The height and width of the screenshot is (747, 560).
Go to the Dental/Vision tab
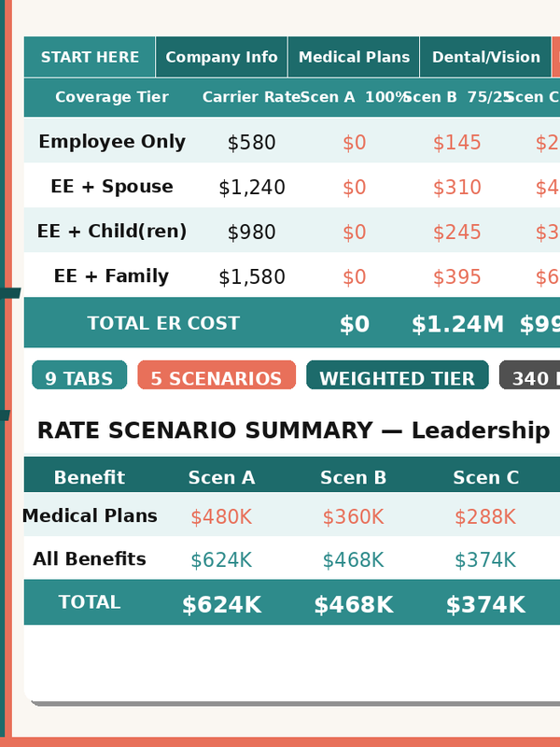[485, 57]
